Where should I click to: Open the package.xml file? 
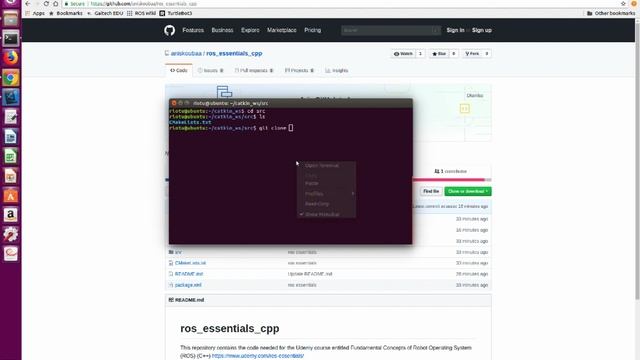[188, 285]
